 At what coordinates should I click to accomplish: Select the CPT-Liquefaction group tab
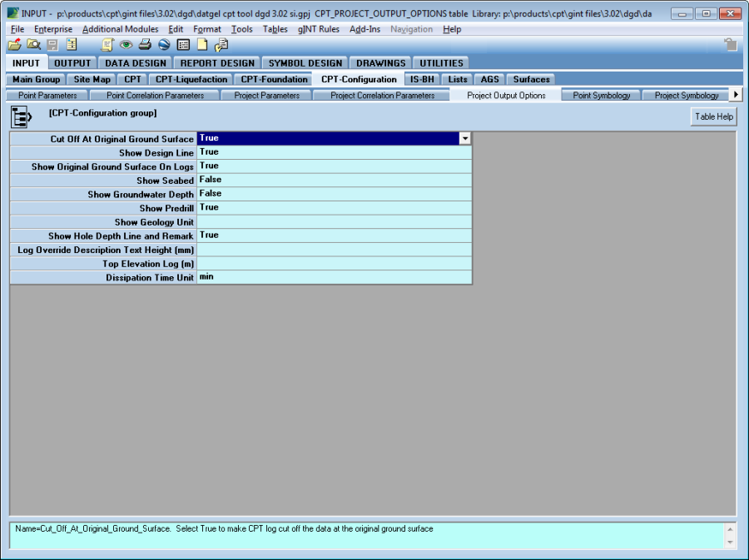pos(191,79)
